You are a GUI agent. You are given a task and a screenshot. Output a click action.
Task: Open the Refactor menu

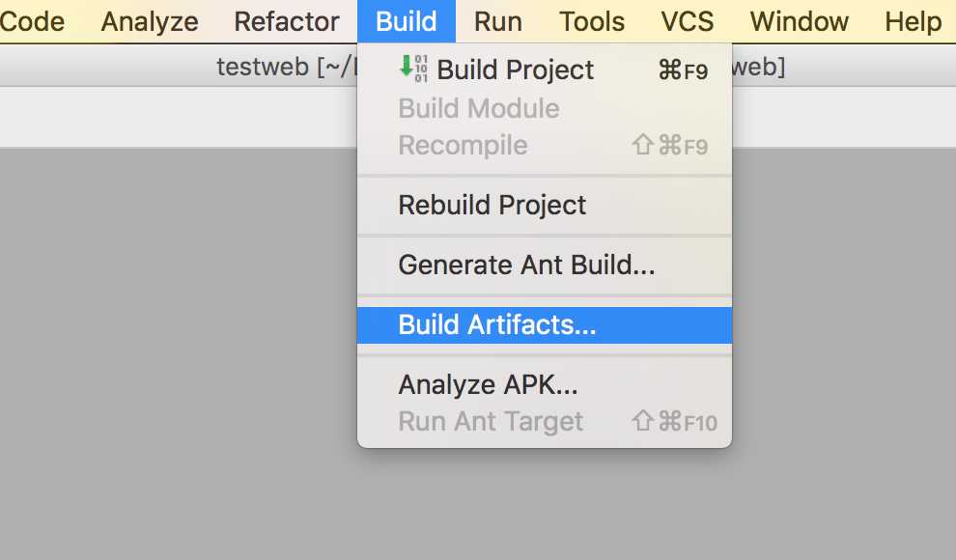point(287,21)
